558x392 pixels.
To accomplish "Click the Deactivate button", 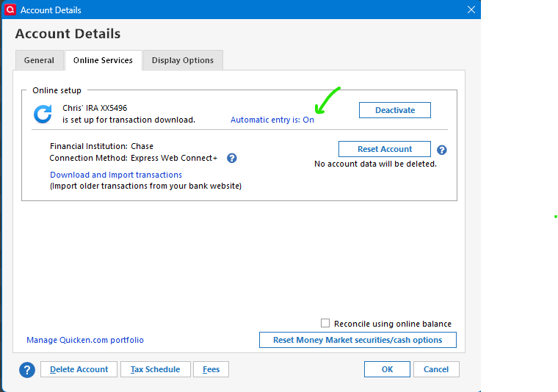I will tap(395, 110).
